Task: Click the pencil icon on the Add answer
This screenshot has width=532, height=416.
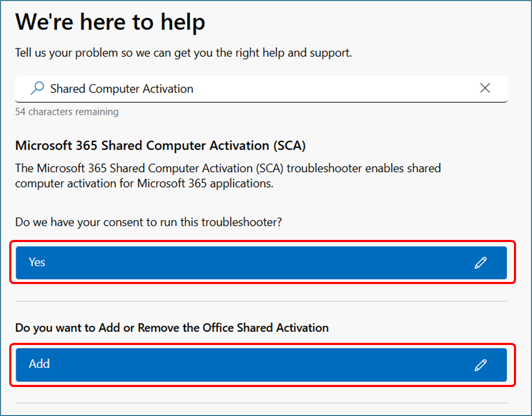Action: (481, 365)
